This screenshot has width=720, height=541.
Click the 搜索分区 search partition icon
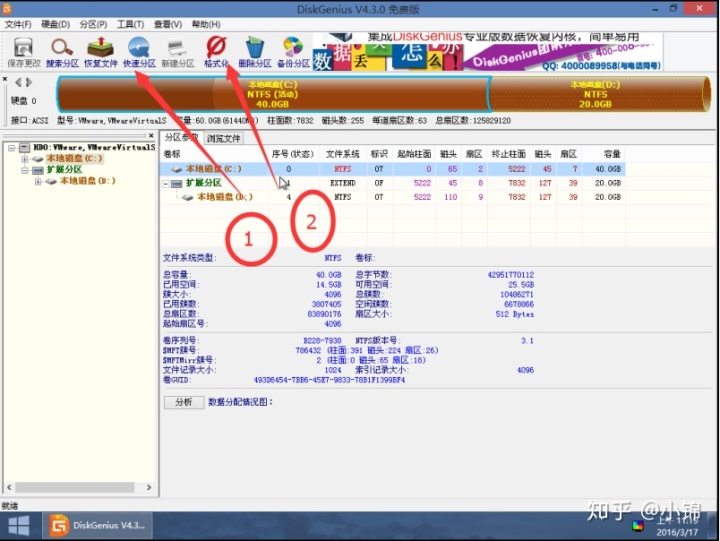(x=62, y=52)
